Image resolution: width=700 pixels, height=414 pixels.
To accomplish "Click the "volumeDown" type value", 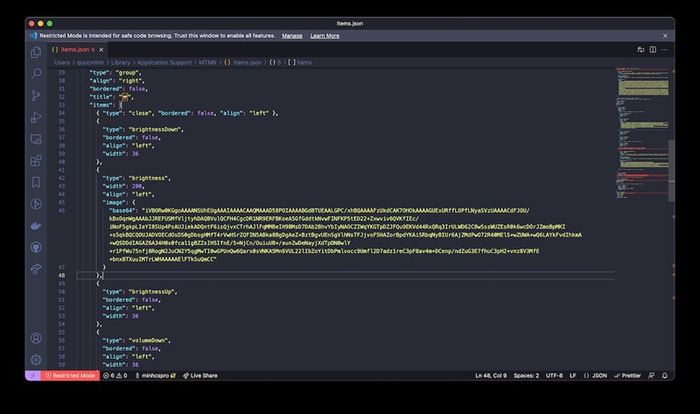I will coord(150,340).
